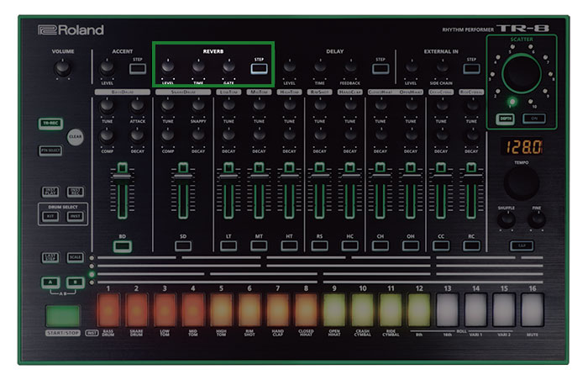Screen dimensions: 588x380
Task: Click the Snare Drum SNAPPY knob
Action: (x=198, y=106)
